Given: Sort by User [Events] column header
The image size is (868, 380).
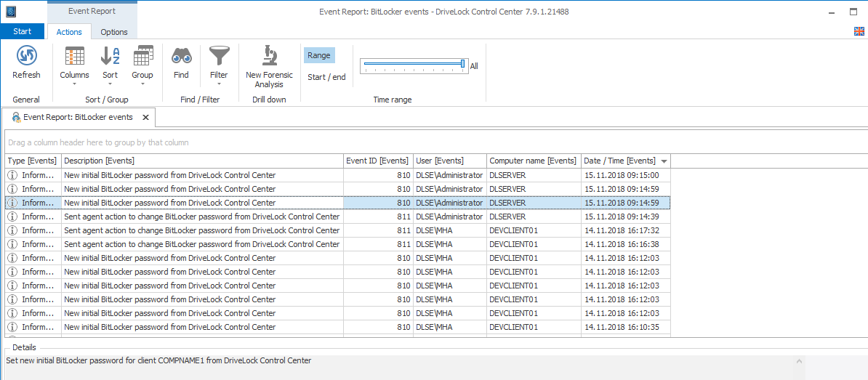Looking at the screenshot, I should (x=449, y=161).
